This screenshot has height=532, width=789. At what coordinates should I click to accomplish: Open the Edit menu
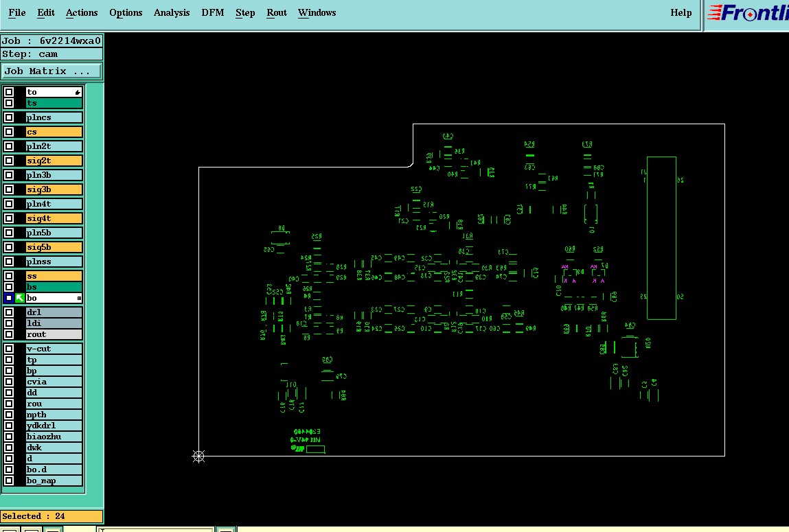tap(46, 12)
